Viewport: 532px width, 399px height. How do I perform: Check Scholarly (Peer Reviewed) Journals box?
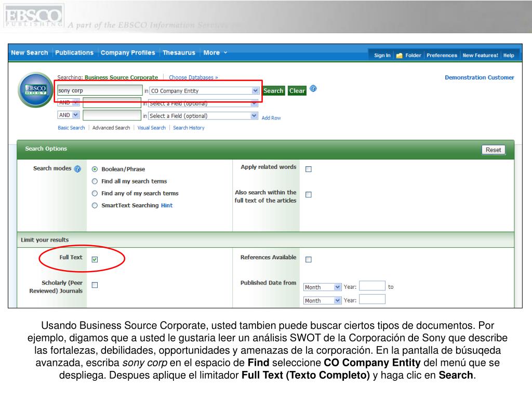[x=95, y=285]
